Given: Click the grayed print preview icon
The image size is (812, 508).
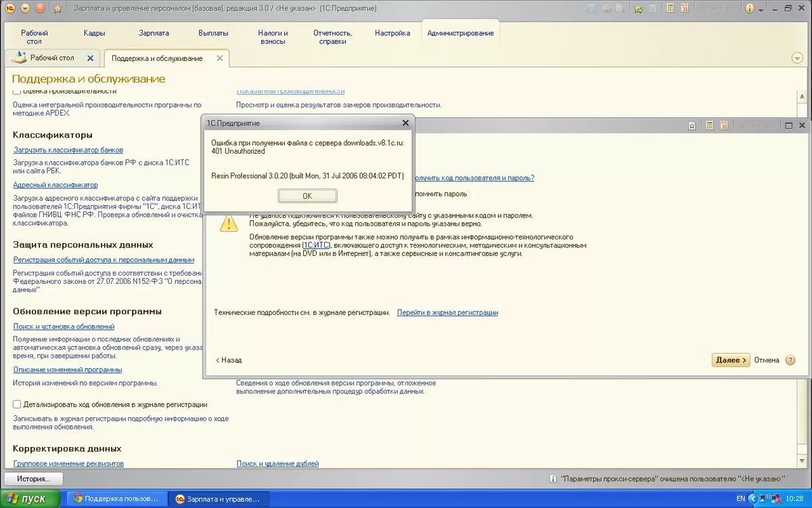Looking at the screenshot, I should [621, 9].
